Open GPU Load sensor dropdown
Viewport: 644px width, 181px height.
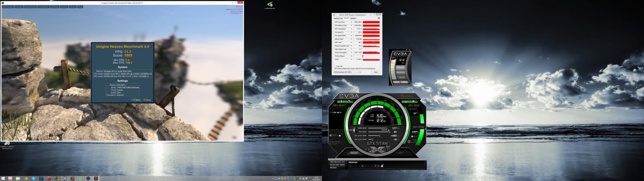(351, 42)
